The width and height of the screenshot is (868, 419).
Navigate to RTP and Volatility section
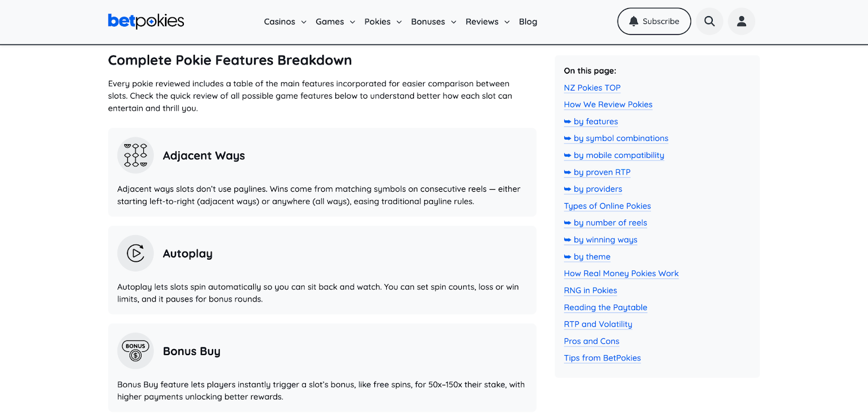click(x=598, y=324)
